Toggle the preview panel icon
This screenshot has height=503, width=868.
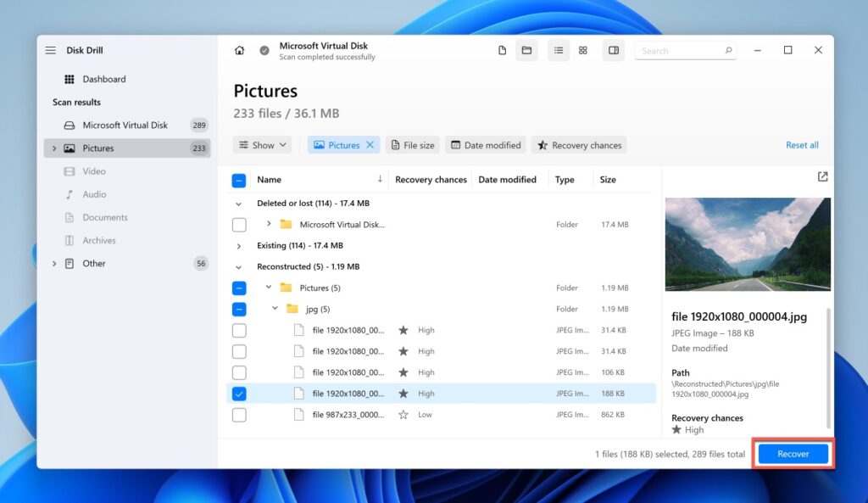[x=613, y=50]
